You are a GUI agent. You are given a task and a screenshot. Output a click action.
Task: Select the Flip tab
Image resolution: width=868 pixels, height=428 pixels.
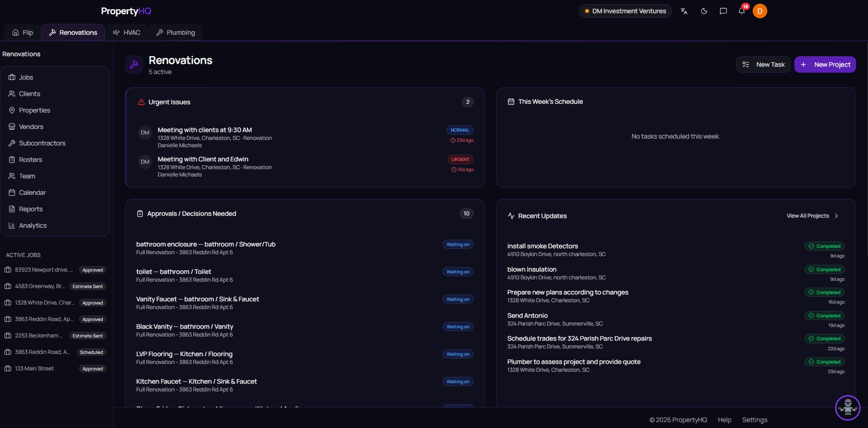pos(23,32)
